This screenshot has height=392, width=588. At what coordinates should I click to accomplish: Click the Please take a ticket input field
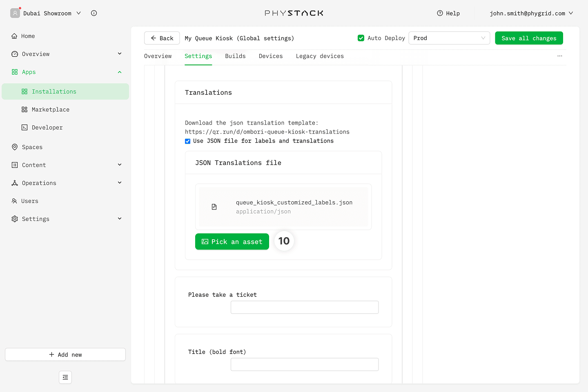coord(304,307)
